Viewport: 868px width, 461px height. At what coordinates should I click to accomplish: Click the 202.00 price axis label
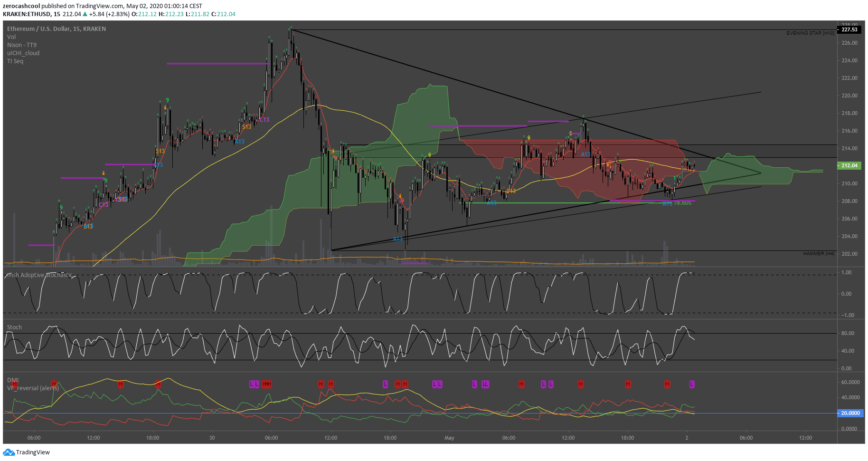[849, 254]
